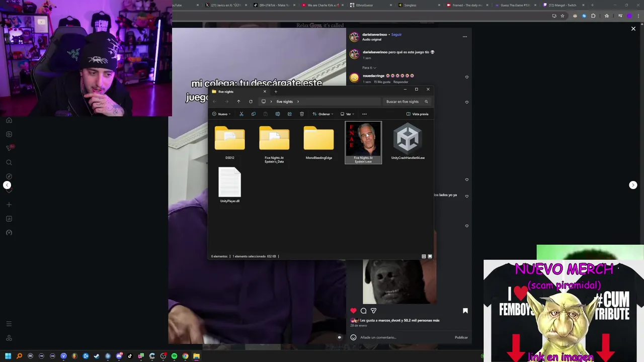Save the post with bookmark icon
Image resolution: width=644 pixels, height=362 pixels.
point(465,311)
